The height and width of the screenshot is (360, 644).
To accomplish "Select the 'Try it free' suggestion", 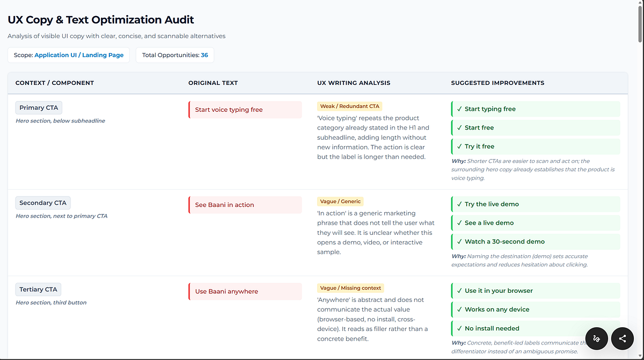I will pyautogui.click(x=536, y=146).
